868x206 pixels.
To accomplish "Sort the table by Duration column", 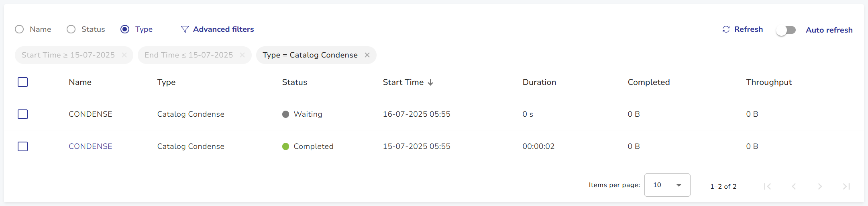I will [539, 82].
